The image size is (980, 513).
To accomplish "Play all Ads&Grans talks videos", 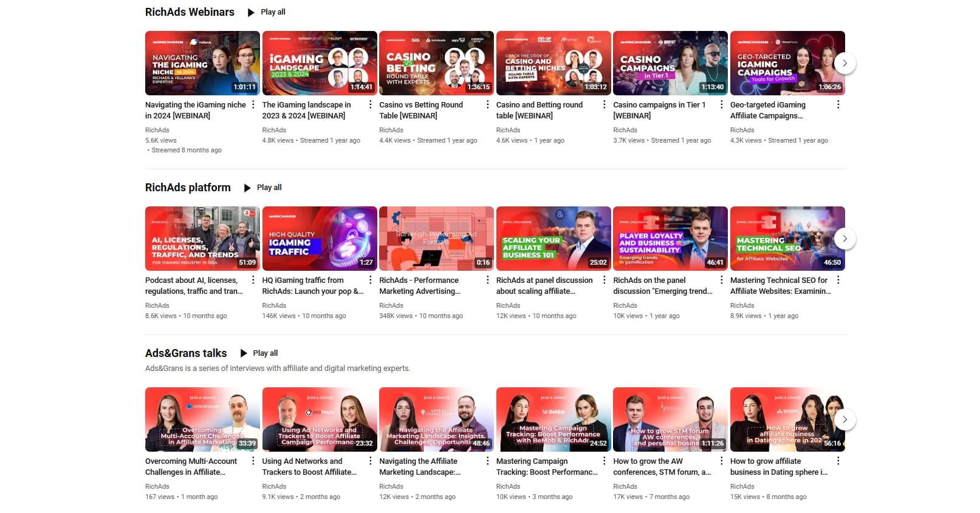I will point(259,353).
